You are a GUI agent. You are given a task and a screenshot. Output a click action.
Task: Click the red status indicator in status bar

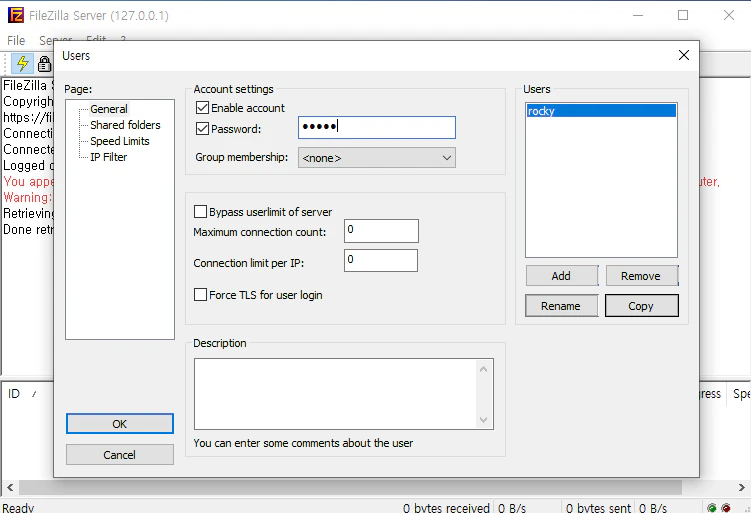(726, 508)
